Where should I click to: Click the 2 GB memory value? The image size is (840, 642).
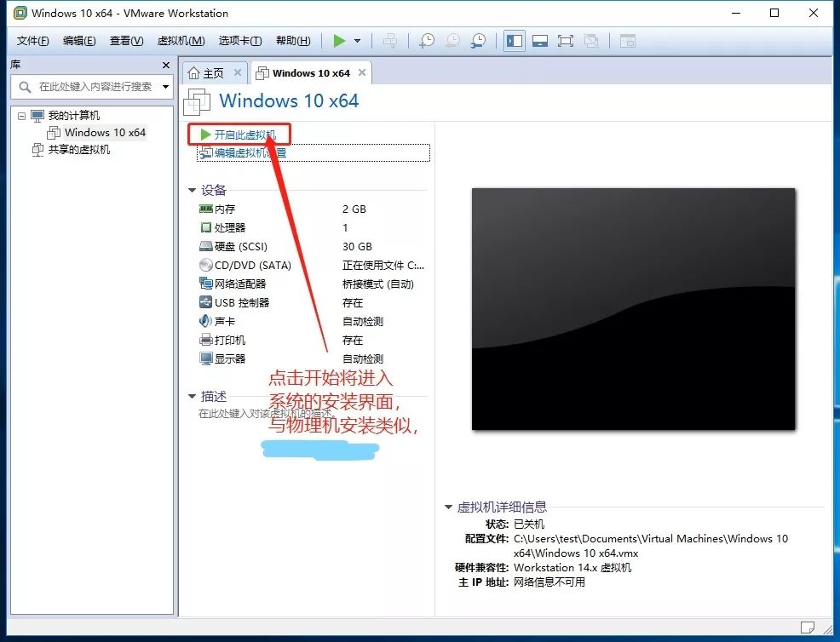[354, 209]
